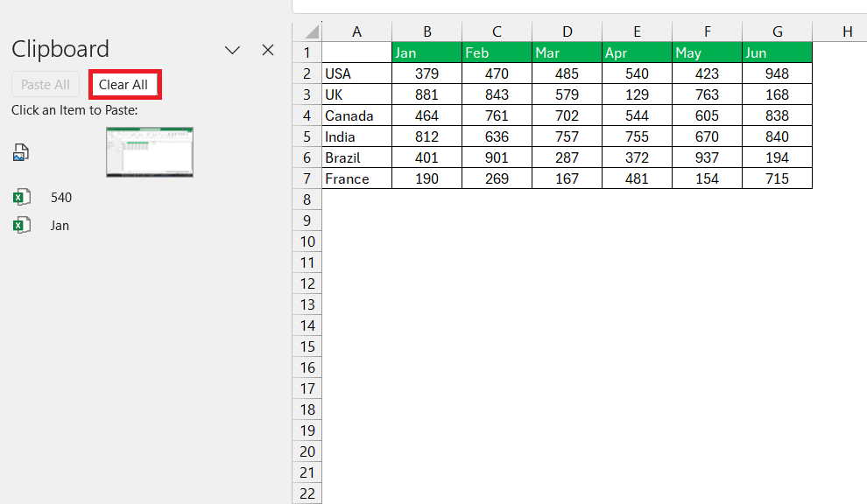Click cell with value 901

click(497, 157)
